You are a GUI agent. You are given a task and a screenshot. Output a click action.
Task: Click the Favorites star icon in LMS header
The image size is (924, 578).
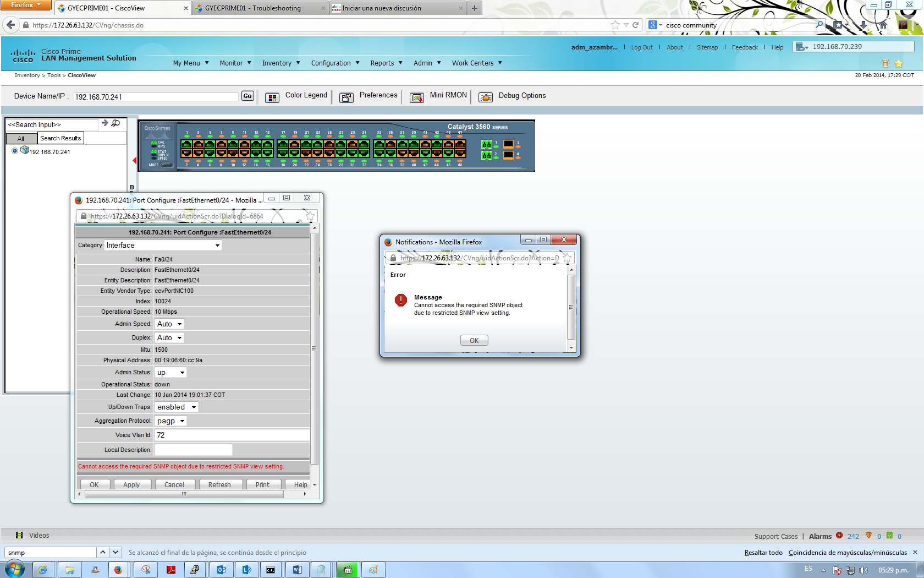(x=899, y=63)
